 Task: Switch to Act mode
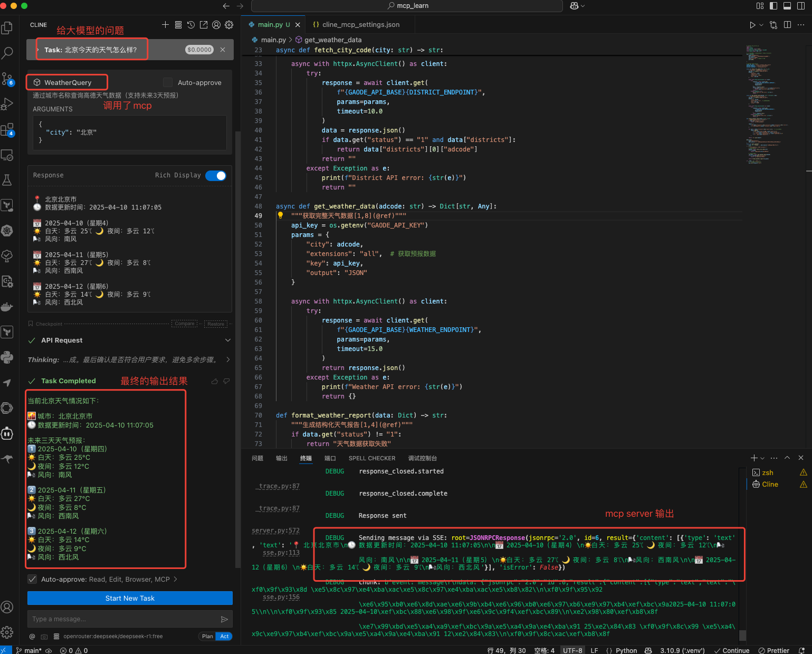click(x=224, y=637)
